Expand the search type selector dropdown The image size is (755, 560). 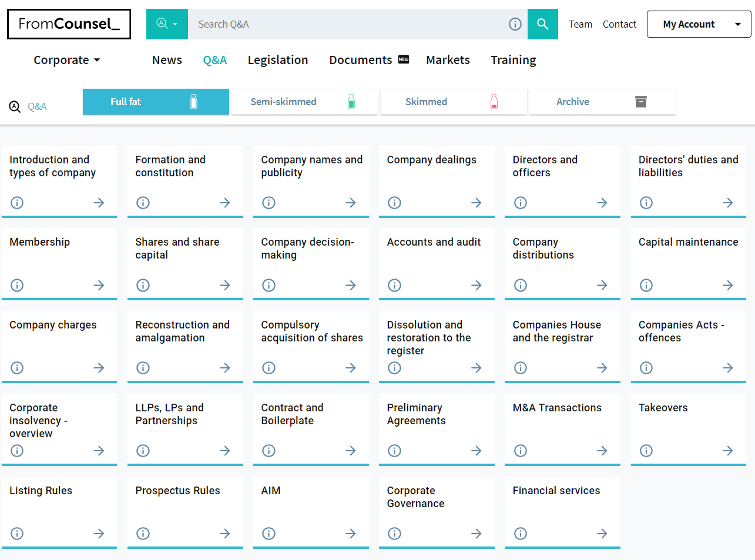coord(167,24)
